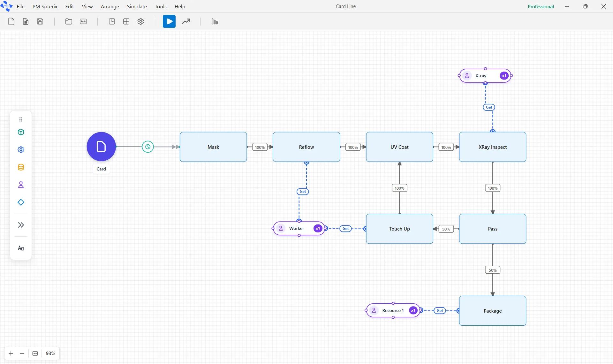Viewport: 613px width, 364px height.
Task: Click the 93% zoom level value
Action: (x=50, y=353)
